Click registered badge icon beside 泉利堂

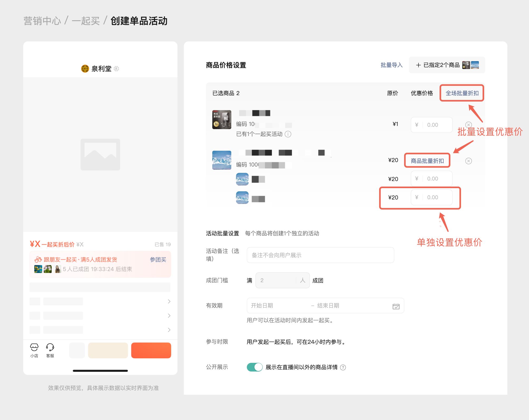117,69
